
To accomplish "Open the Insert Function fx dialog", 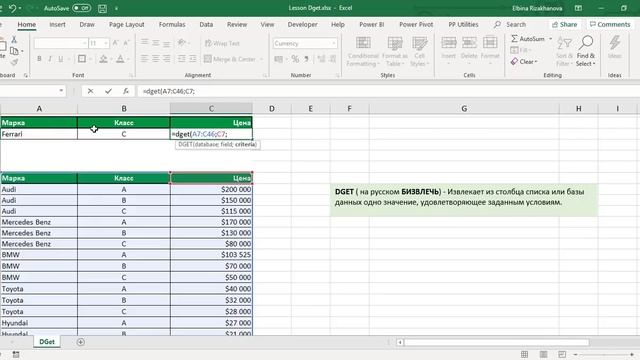I will 126,91.
